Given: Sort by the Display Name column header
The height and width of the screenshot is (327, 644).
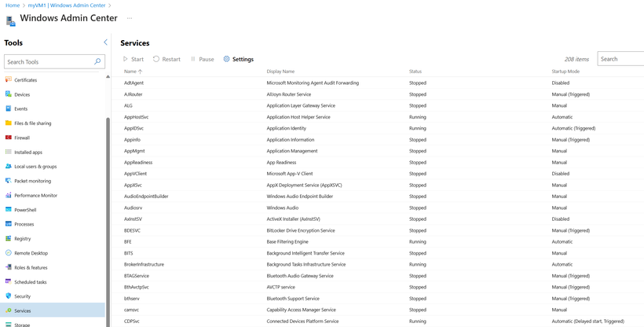Looking at the screenshot, I should click(280, 72).
